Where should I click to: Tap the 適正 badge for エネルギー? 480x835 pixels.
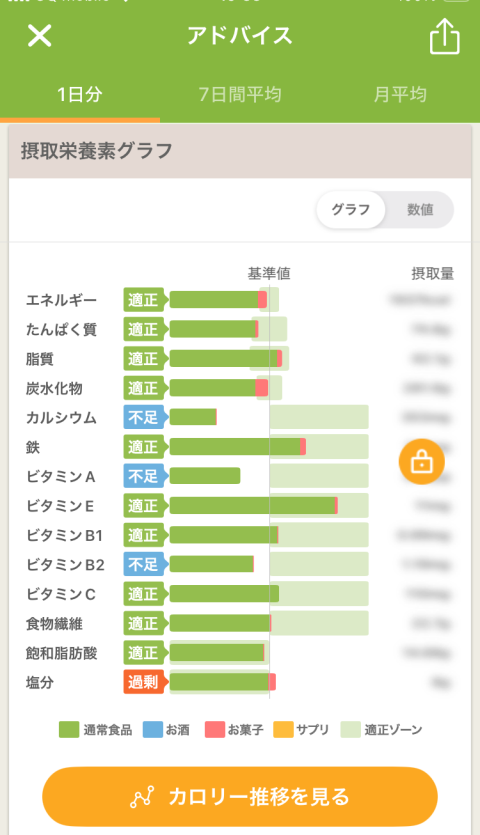144,300
